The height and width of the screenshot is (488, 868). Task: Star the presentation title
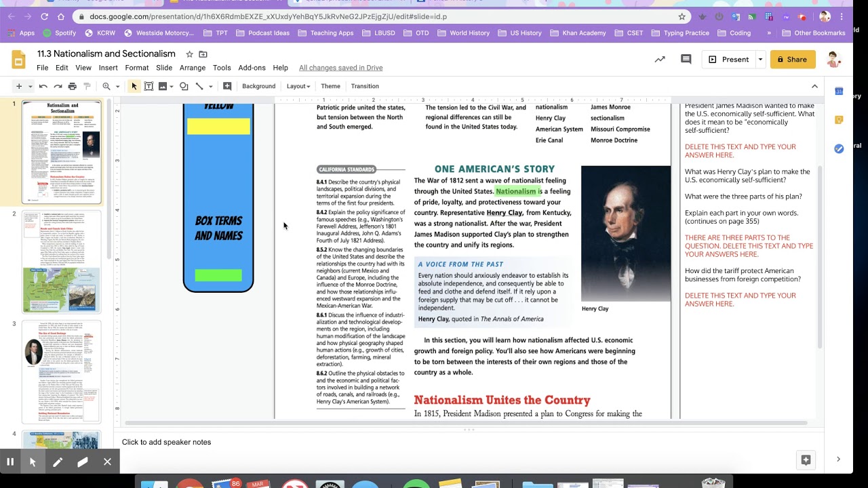point(189,54)
